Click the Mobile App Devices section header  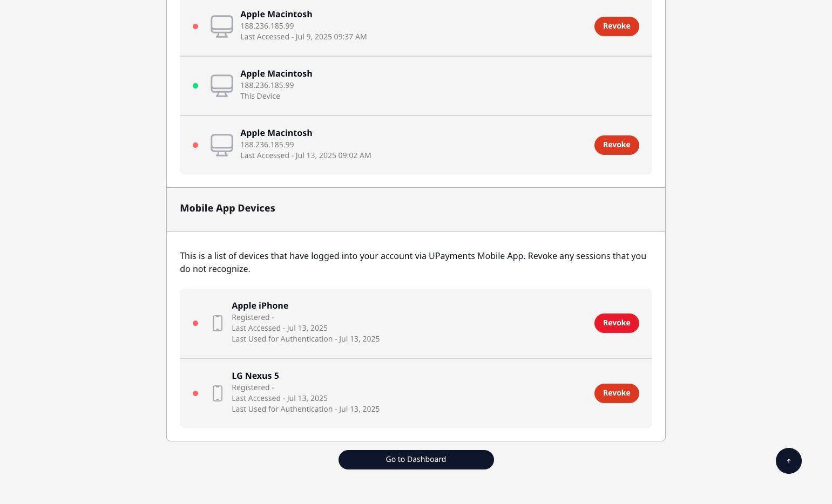click(227, 208)
